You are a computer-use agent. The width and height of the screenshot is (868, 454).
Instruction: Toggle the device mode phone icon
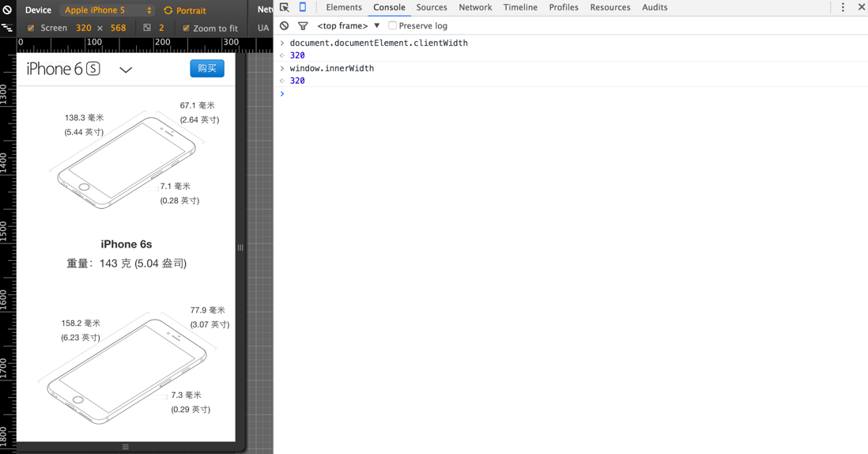(302, 7)
